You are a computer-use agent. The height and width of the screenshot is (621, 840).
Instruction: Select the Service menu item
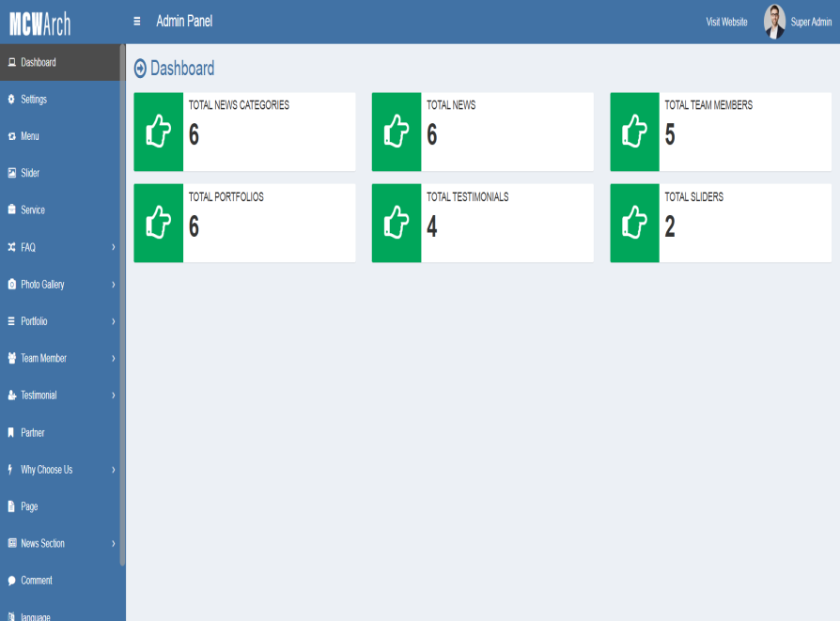pos(33,210)
